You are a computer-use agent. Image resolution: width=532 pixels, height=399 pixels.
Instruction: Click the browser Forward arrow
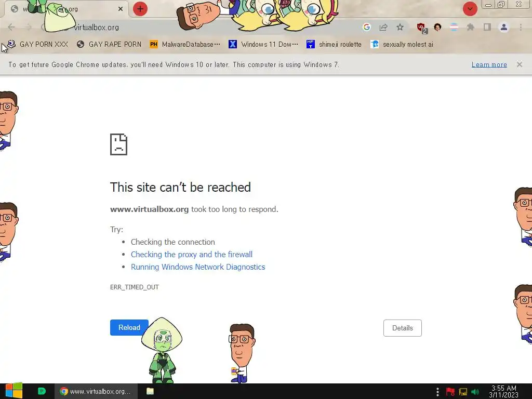coord(29,27)
